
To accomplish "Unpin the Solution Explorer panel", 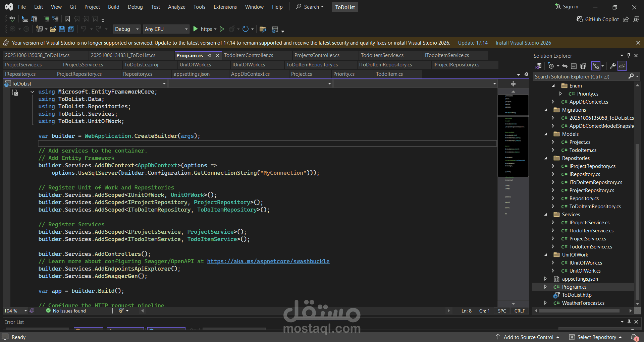I will (628, 56).
